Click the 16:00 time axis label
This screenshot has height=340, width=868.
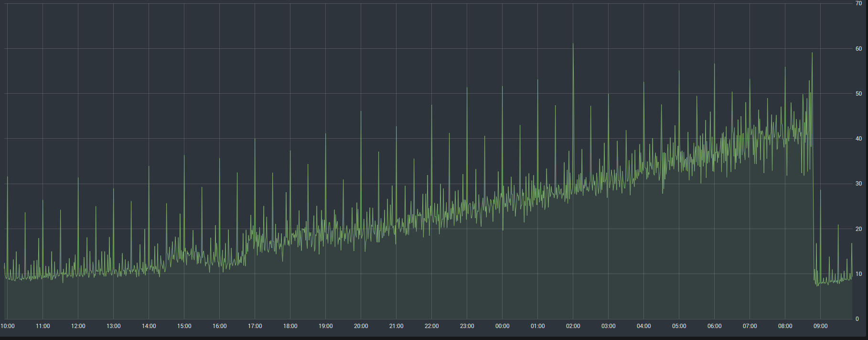[x=220, y=326]
